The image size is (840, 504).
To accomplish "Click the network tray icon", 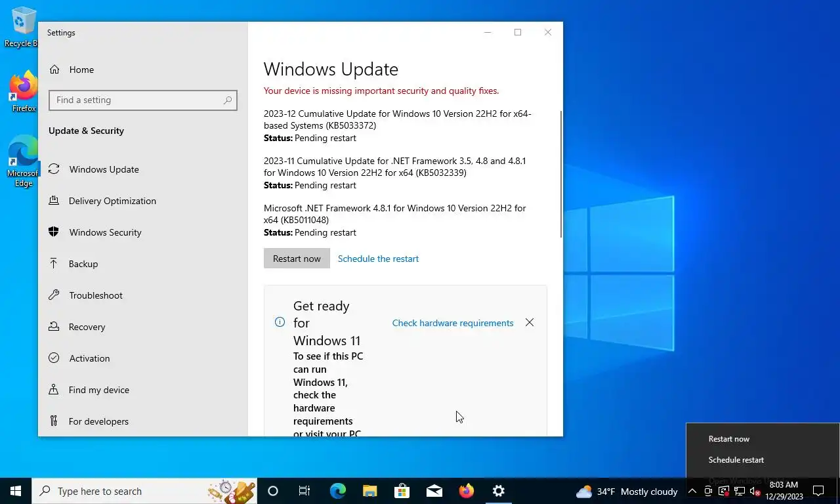I will tap(740, 491).
